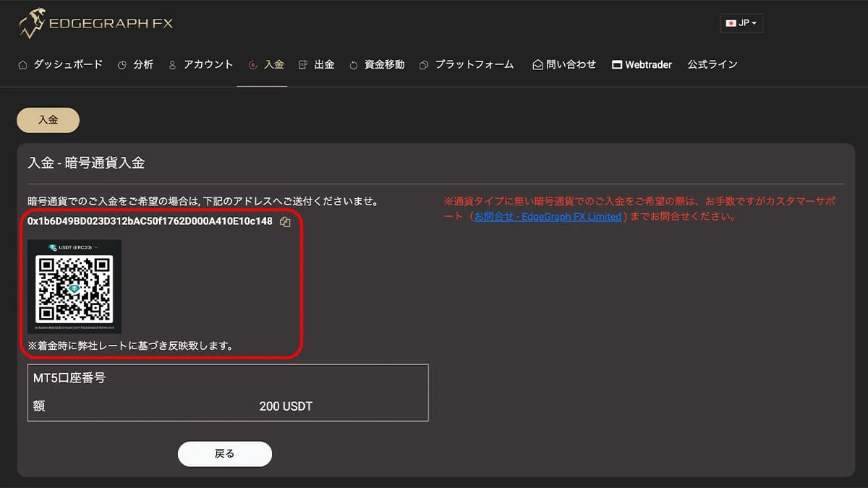This screenshot has height=488, width=868.
Task: Click the envelope icon beside 問い合わせ
Action: (537, 64)
